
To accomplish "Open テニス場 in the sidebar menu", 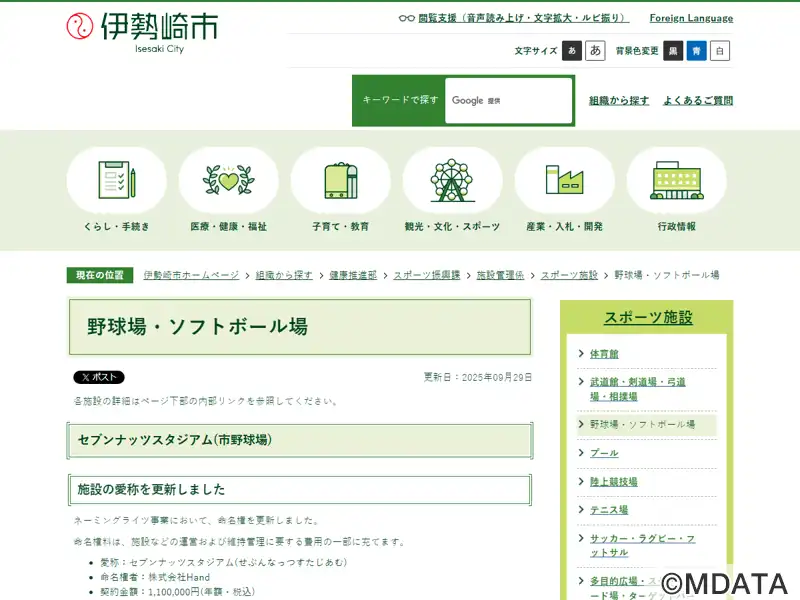I will pos(609,510).
